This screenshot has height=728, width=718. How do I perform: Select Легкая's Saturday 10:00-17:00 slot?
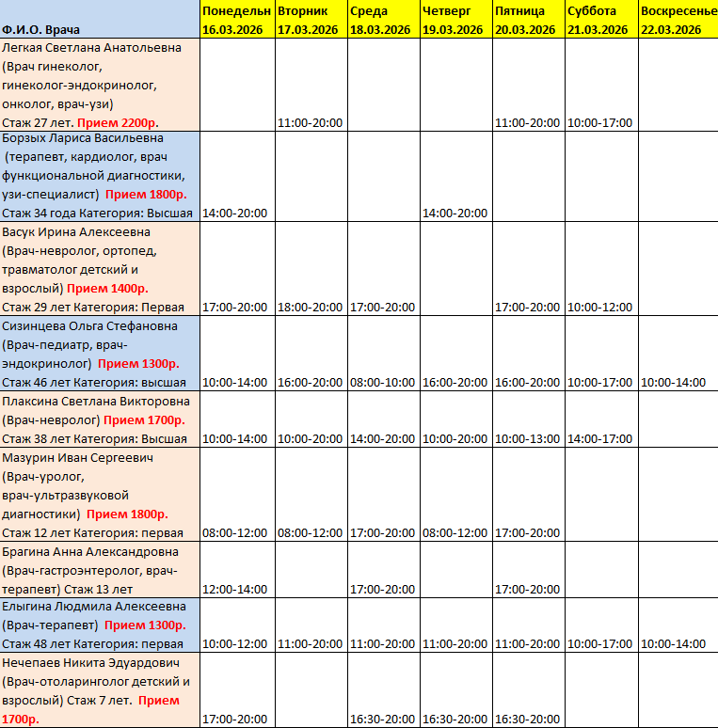pos(601,123)
